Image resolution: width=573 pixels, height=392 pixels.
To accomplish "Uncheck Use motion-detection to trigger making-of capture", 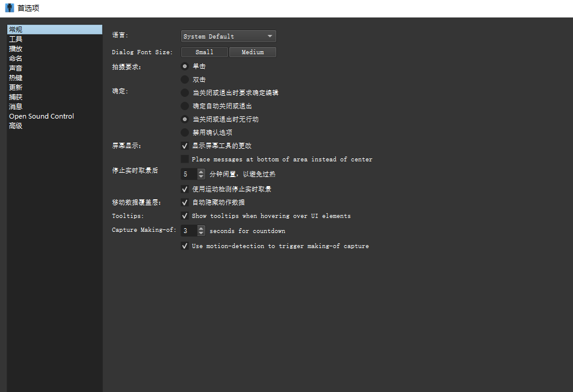I will click(185, 246).
